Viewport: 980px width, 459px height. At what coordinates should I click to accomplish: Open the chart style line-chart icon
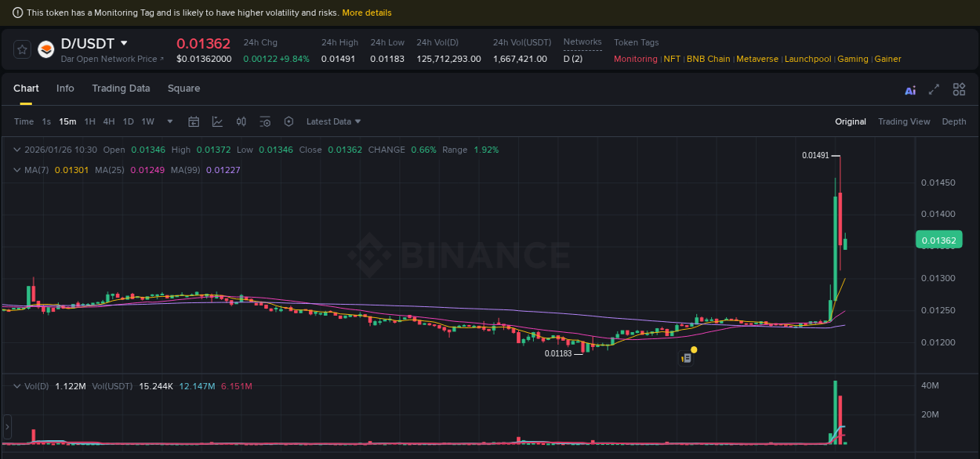coord(218,121)
